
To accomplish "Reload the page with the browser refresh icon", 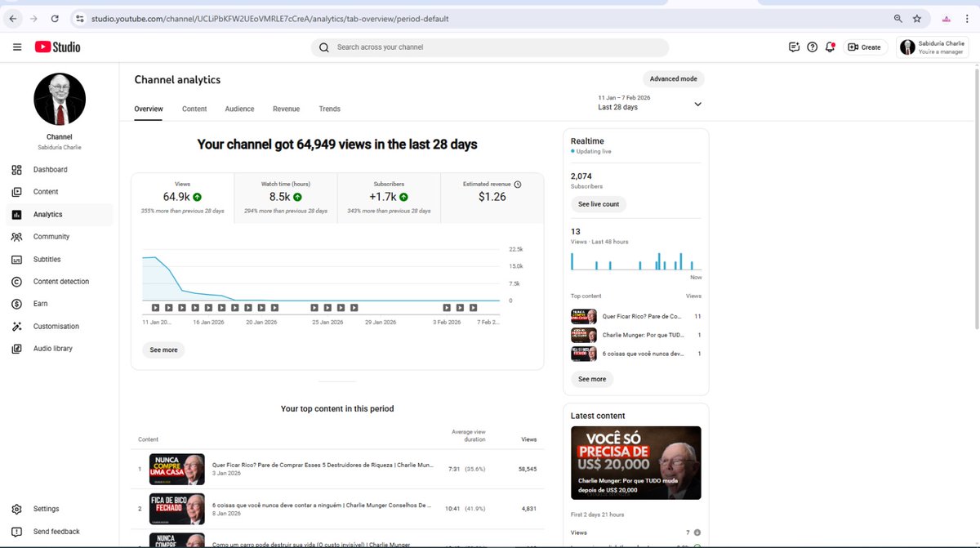I will (x=55, y=18).
